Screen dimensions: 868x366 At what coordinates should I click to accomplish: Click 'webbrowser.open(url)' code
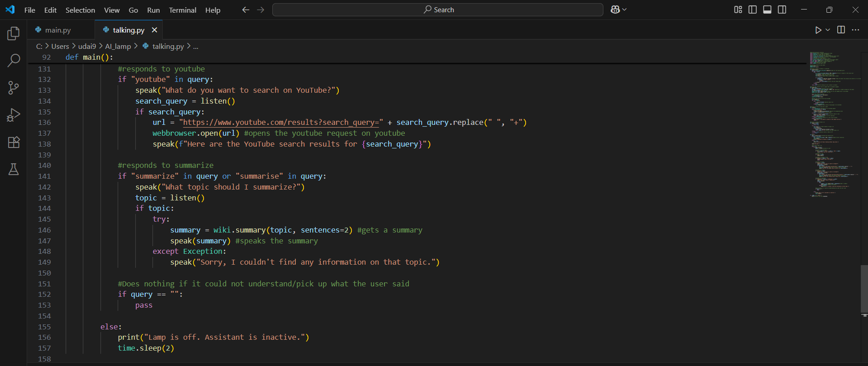[x=196, y=133]
